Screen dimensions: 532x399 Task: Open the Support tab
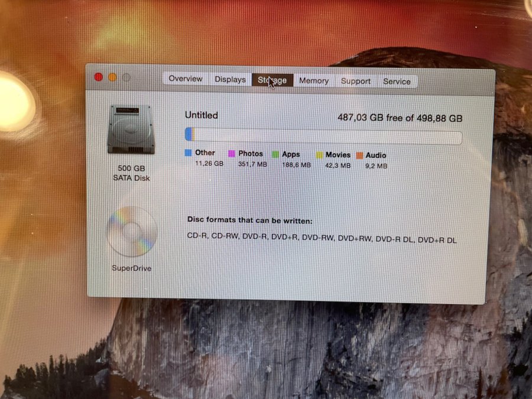(x=356, y=82)
